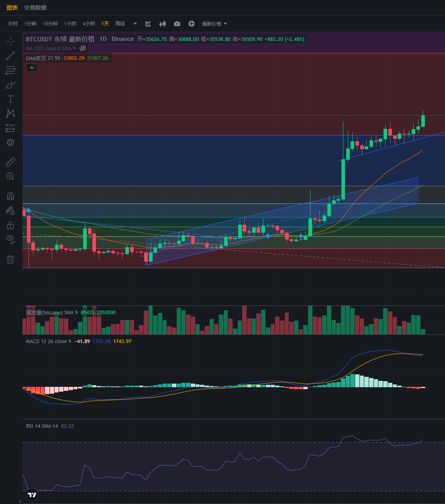Open the 最新价格 price type dropdown

(x=214, y=24)
